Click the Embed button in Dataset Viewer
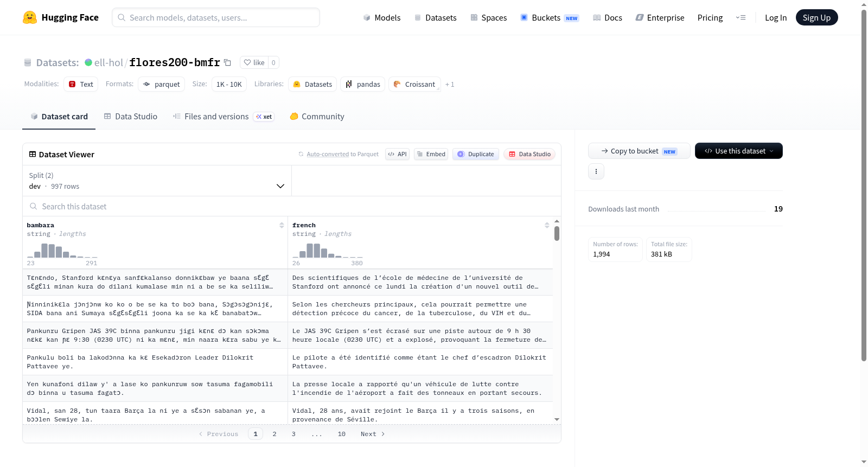The width and height of the screenshot is (868, 467). [431, 154]
